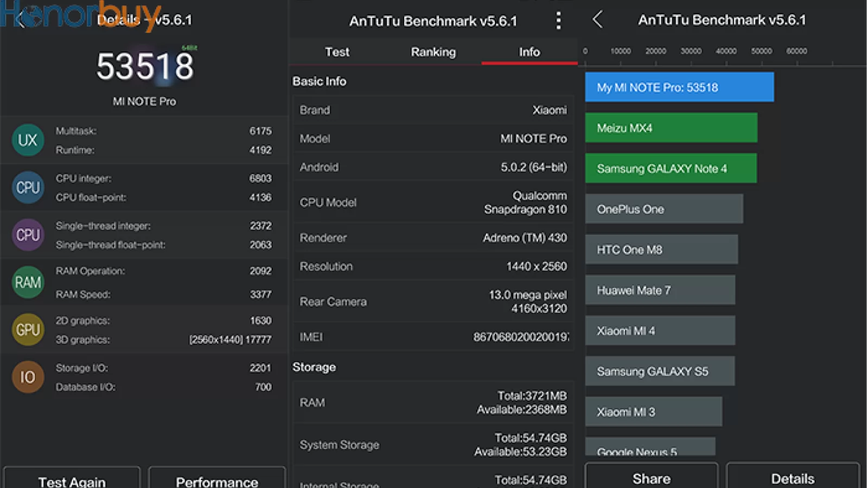
Task: Click the Model value MI NOTE Pro
Action: tap(533, 139)
